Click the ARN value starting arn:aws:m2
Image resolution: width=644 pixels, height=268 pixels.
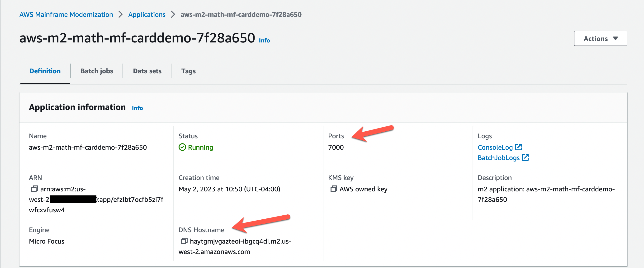pyautogui.click(x=96, y=199)
